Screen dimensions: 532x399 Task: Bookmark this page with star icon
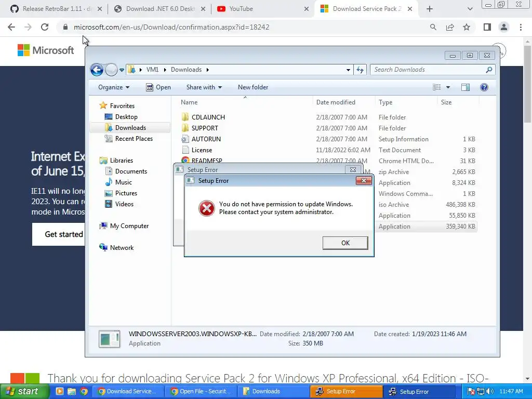(467, 27)
